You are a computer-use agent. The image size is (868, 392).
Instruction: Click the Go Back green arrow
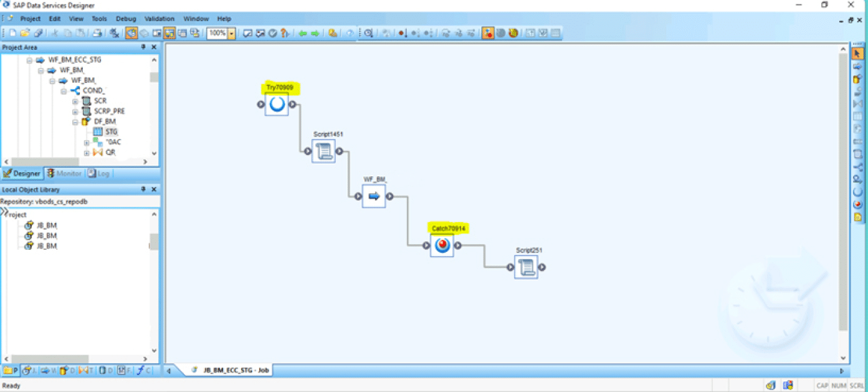coord(303,33)
